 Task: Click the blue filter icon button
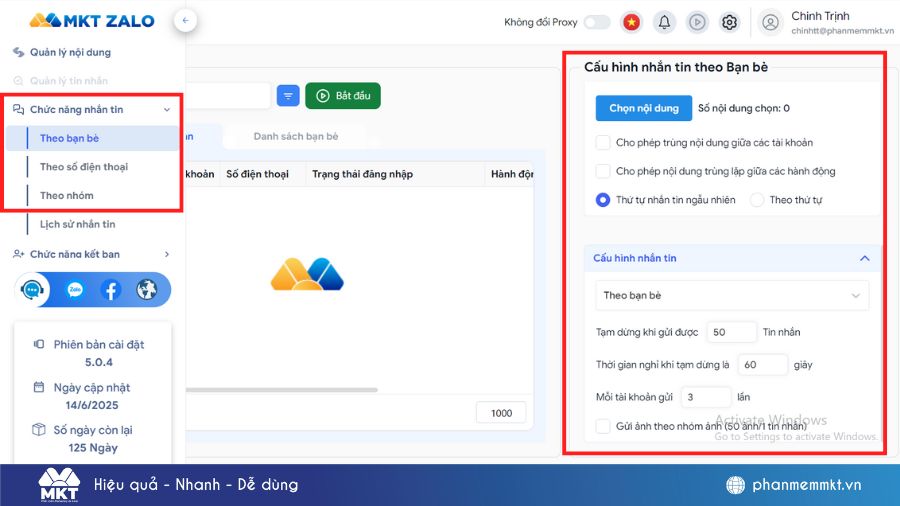[288, 96]
